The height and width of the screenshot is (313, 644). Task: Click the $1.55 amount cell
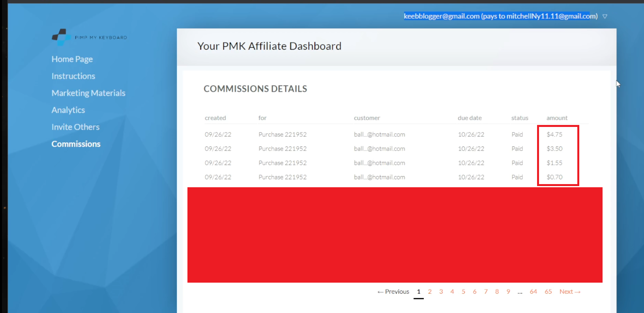(554, 163)
